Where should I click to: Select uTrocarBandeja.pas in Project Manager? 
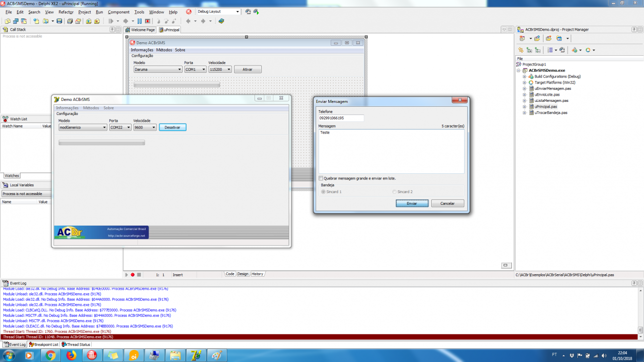point(551,113)
